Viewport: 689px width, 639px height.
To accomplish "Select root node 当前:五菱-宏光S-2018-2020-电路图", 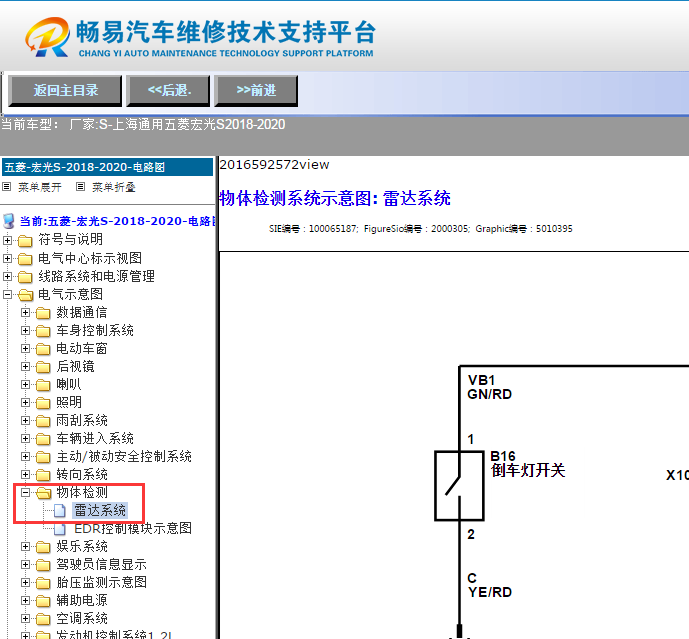I will coord(118,221).
